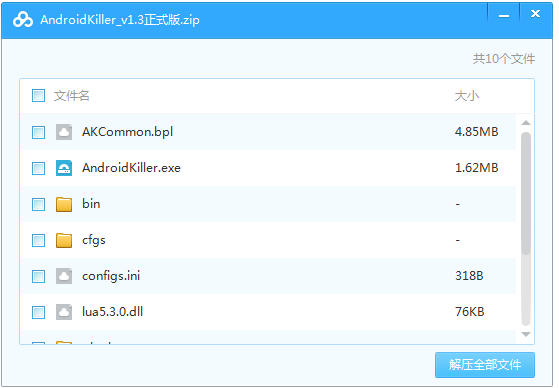Click the 解压全部文件 button
The width and height of the screenshot is (559, 388).
click(484, 364)
